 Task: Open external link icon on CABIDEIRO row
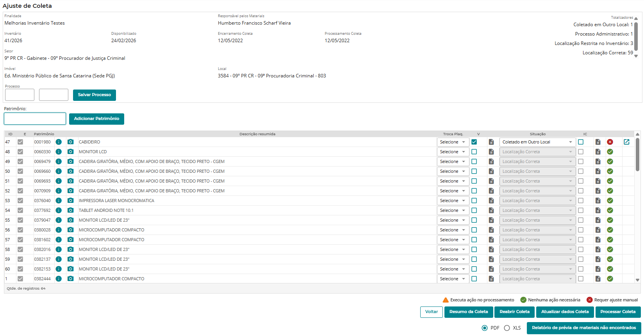[626, 142]
